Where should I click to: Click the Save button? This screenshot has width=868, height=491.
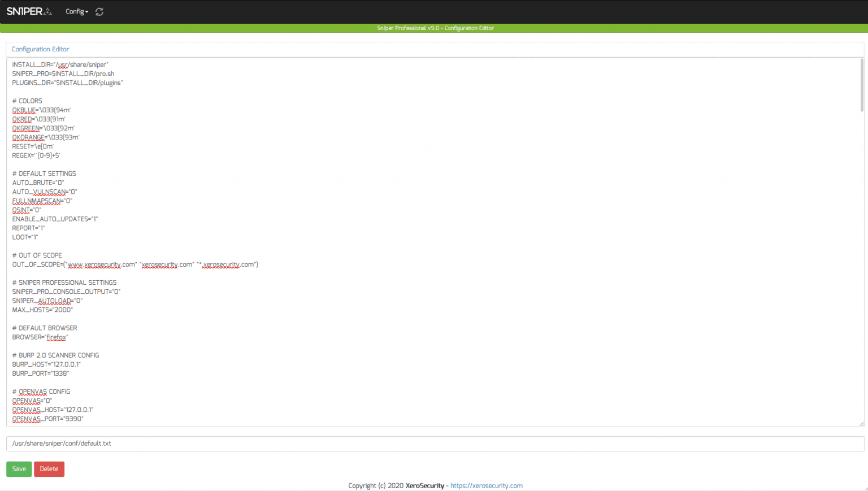point(19,469)
